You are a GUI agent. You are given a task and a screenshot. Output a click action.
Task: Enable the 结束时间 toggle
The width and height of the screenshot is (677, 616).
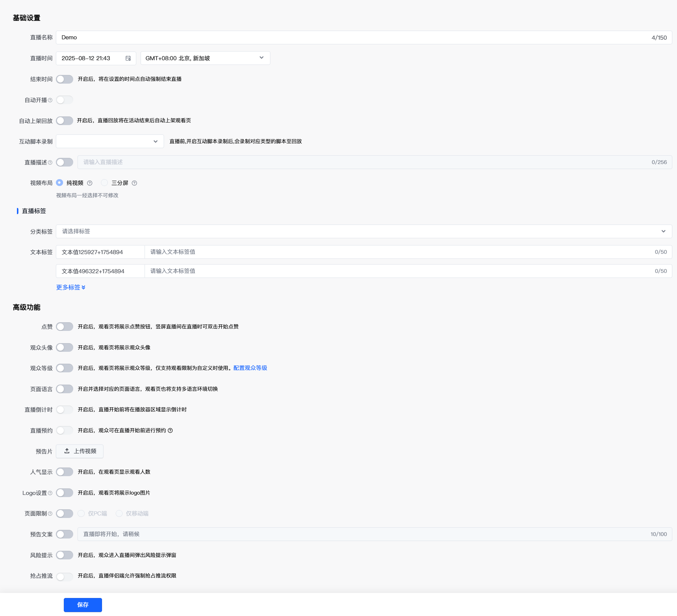point(65,79)
